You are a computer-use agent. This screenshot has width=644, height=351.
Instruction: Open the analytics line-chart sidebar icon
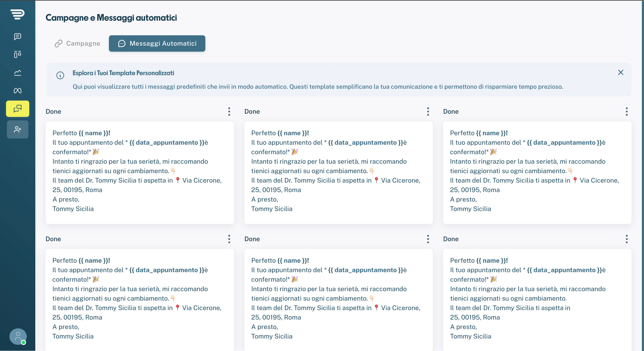point(18,72)
